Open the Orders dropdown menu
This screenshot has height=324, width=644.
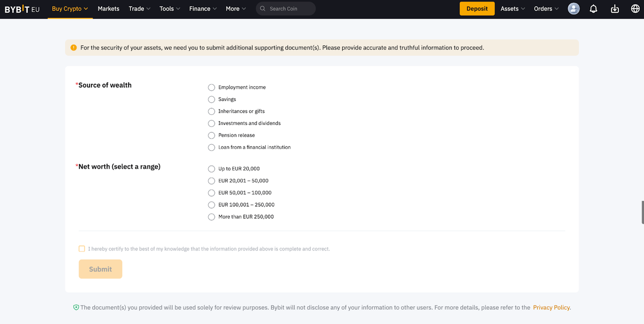(x=546, y=9)
